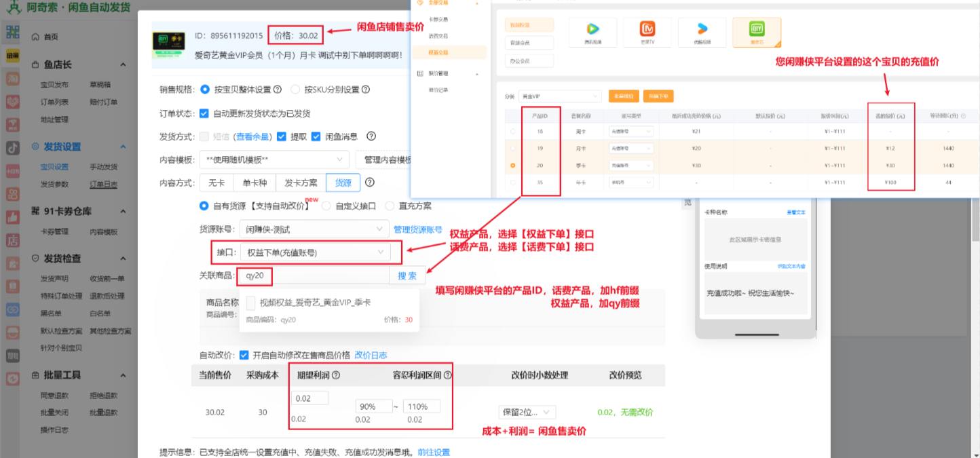Open the 内容模板 random template dropdown
The image size is (980, 458).
pyautogui.click(x=274, y=160)
